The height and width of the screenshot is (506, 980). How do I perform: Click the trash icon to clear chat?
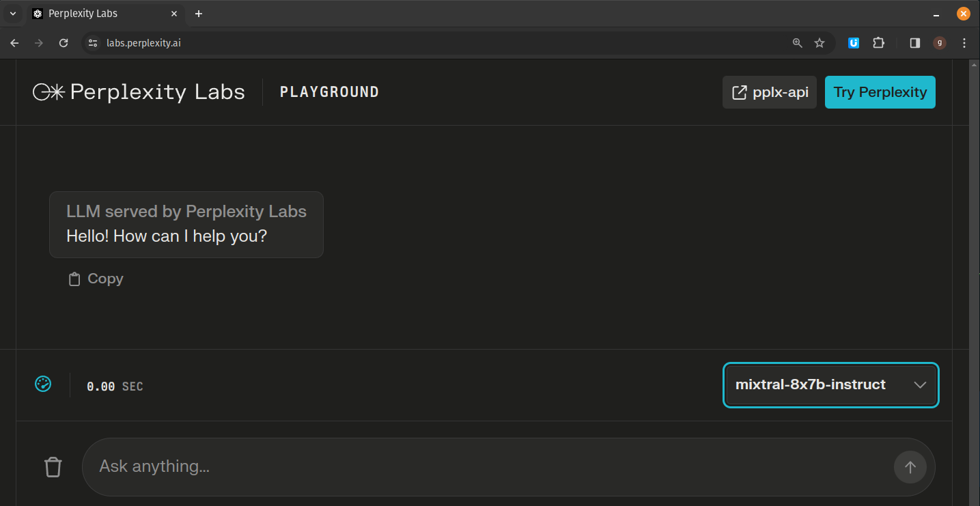(53, 467)
